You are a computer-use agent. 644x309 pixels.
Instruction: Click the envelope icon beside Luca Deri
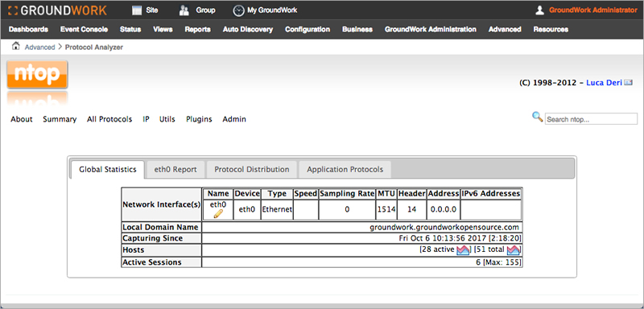pos(628,83)
